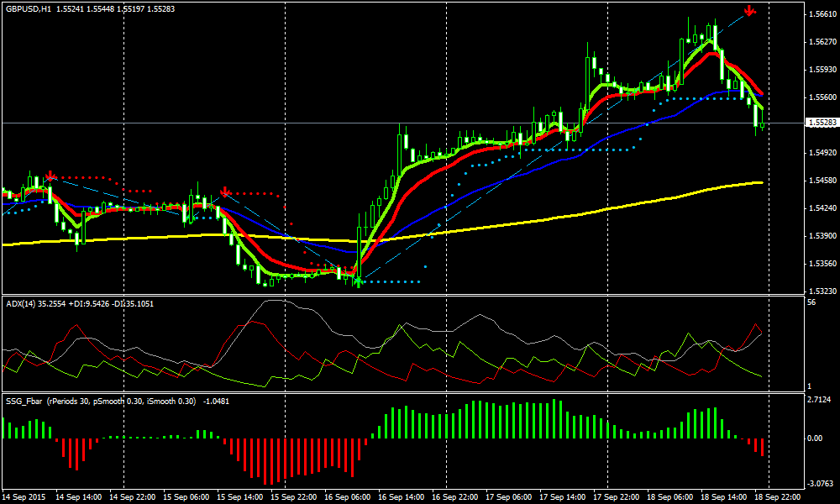This screenshot has height=504, width=840.
Task: Click the red sell arrow at chart top-right
Action: coord(750,12)
